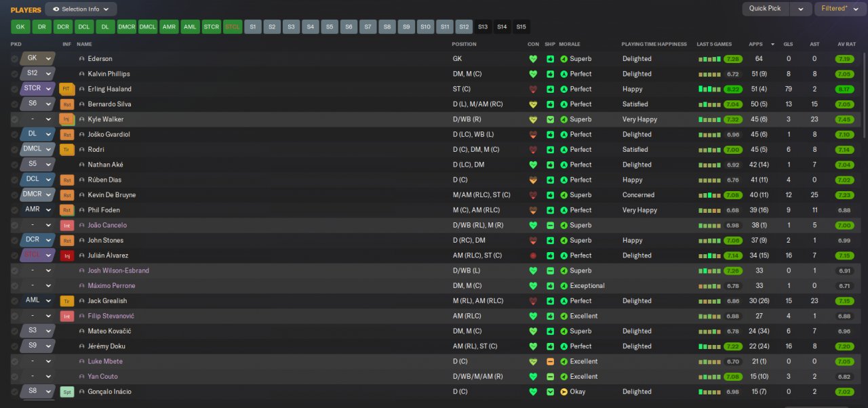The width and height of the screenshot is (868, 408).
Task: Click Luke Mbete's orange sharpness icon
Action: pyautogui.click(x=551, y=361)
